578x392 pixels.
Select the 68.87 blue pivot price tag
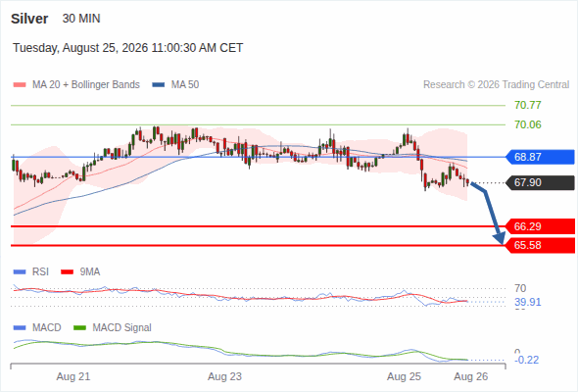click(x=540, y=157)
